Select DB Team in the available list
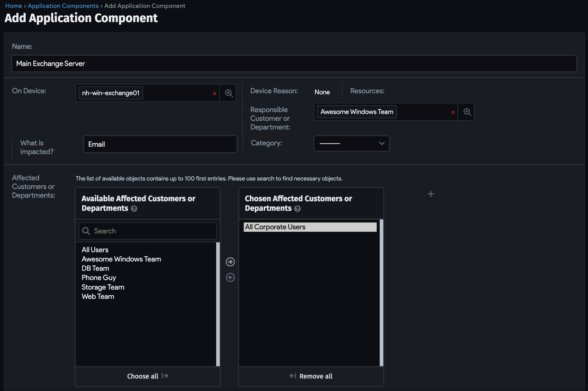Viewport: 588px width, 391px height. point(95,268)
